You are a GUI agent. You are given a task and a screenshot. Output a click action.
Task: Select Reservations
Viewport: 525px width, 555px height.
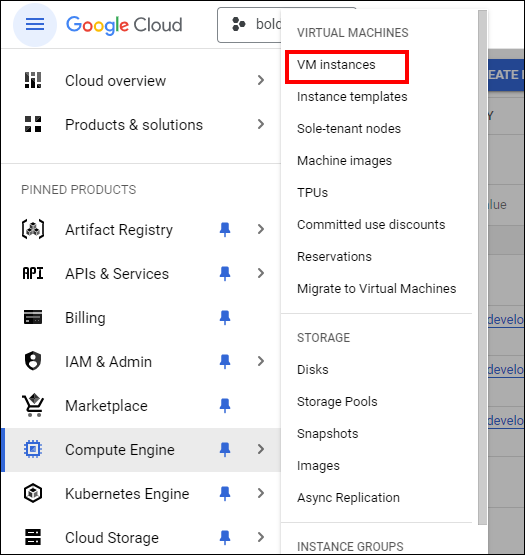click(334, 257)
